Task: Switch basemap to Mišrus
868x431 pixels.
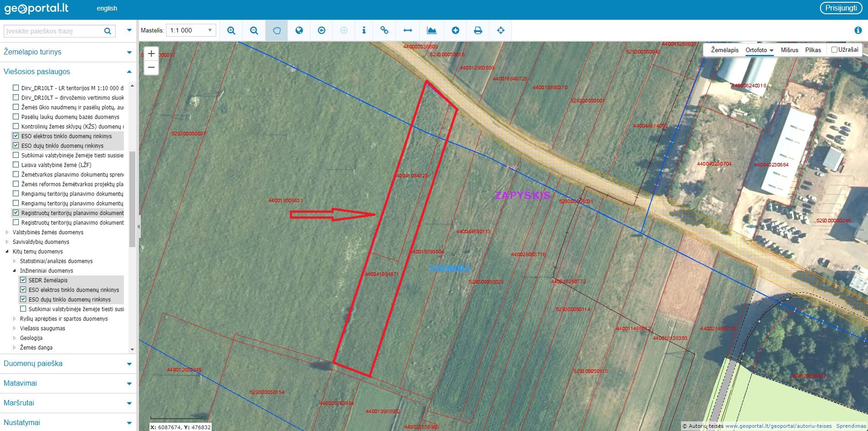Action: [x=789, y=50]
